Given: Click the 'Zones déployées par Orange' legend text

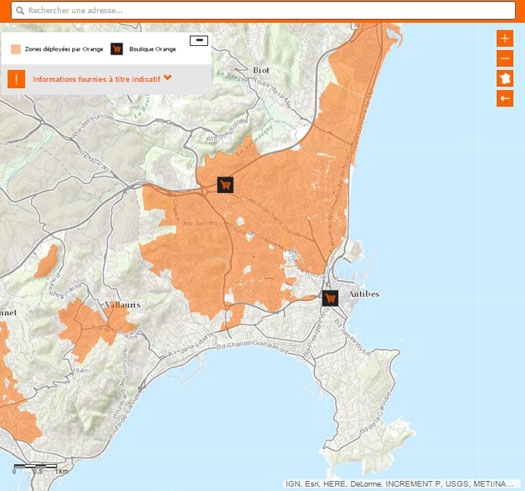Looking at the screenshot, I should click(64, 49).
